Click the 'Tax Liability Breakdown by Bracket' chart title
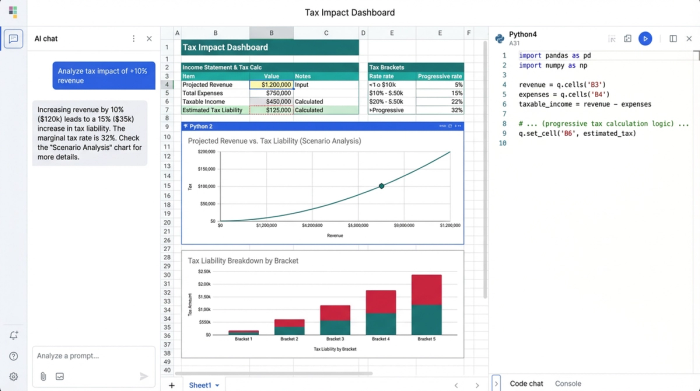700x391 pixels. coord(243,261)
